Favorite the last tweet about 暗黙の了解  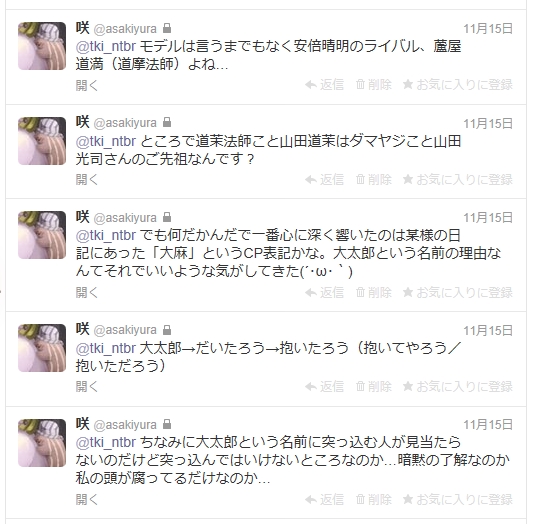pos(458,499)
